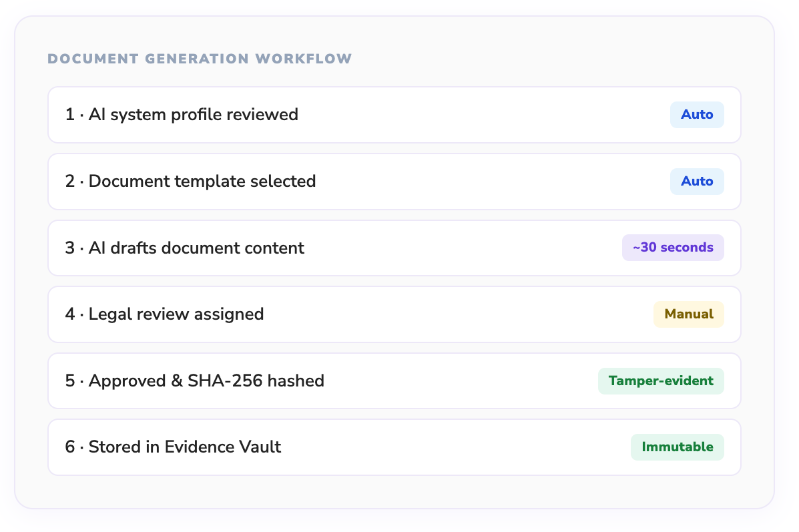Click the Immutable badge on step 6

pyautogui.click(x=677, y=447)
